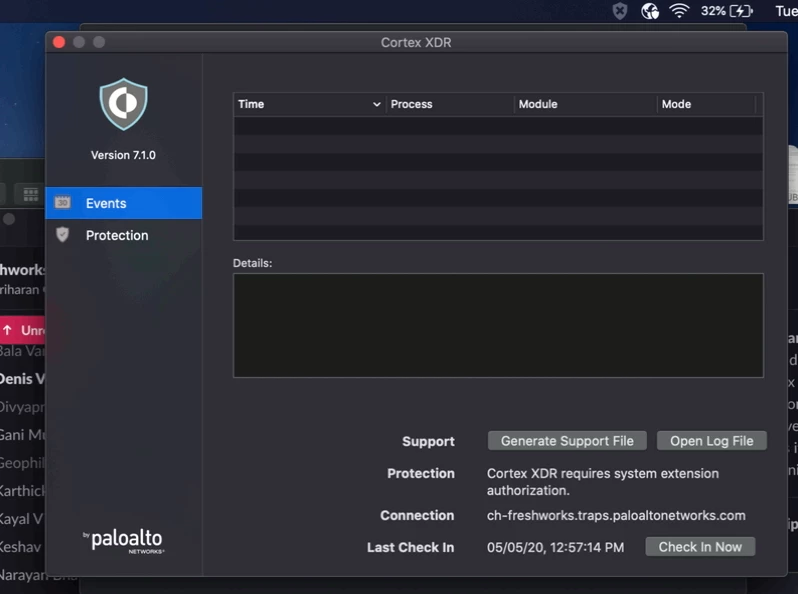Switch to the Protection section
Viewport: 798px width, 594px height.
click(124, 235)
